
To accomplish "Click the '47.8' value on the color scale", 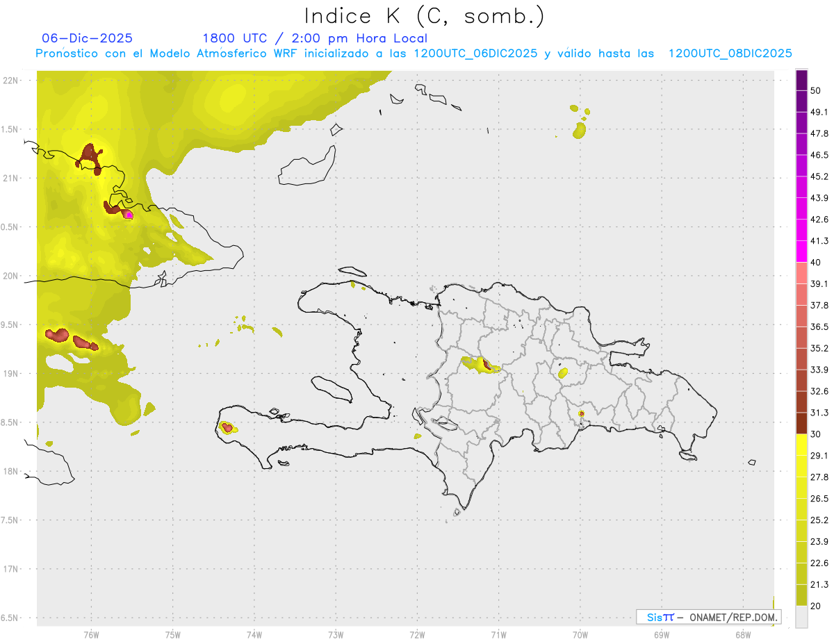I will (819, 133).
